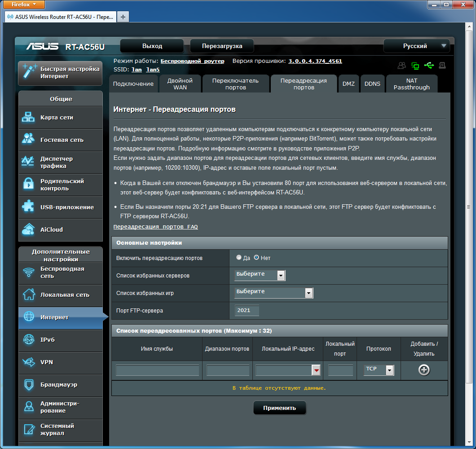Open Карта сети network map icon
Viewport: 476px width, 449px height.
point(28,117)
